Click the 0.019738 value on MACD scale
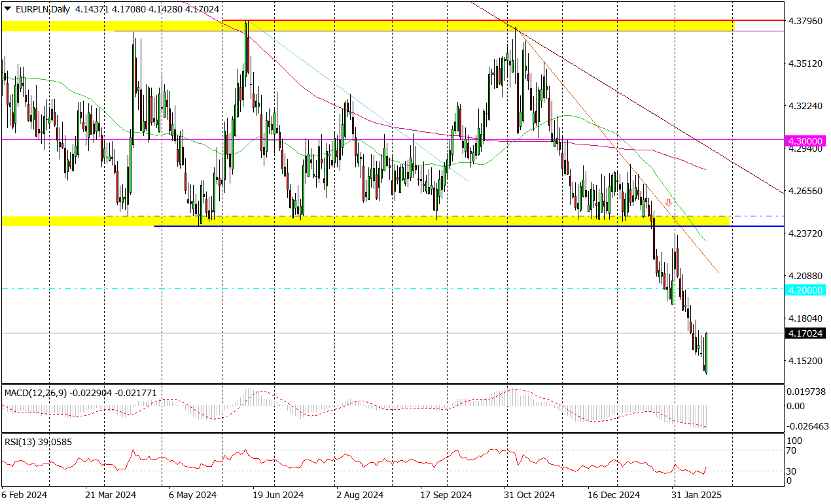The image size is (831, 504). (x=807, y=392)
